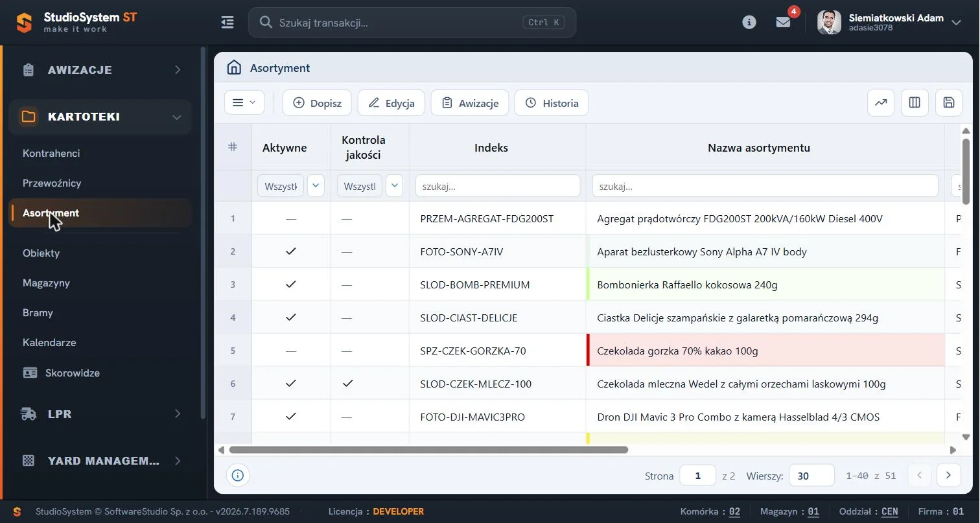Toggle Aktywne dash for SPZ-CZEK-GORZKA-70 row
The height and width of the screenshot is (523, 980).
291,351
